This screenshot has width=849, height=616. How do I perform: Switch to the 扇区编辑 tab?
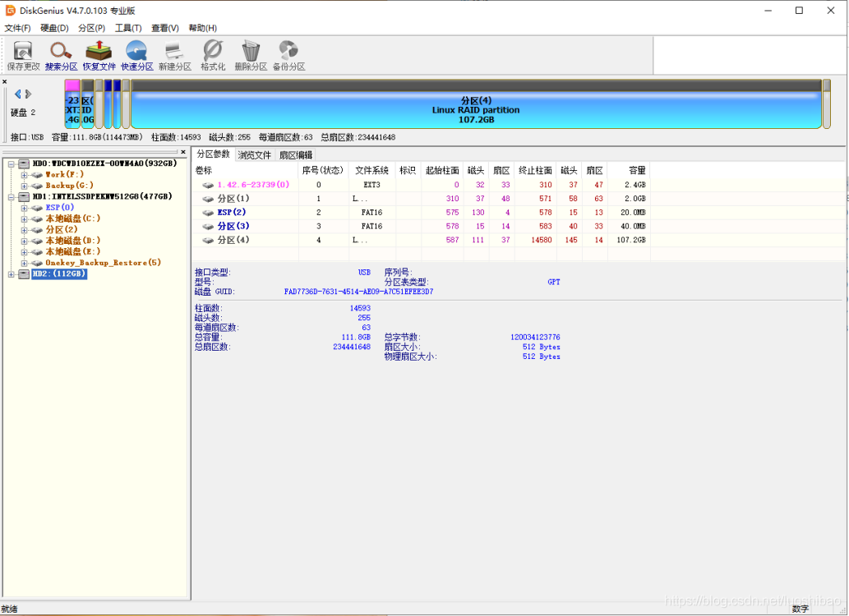pos(296,154)
